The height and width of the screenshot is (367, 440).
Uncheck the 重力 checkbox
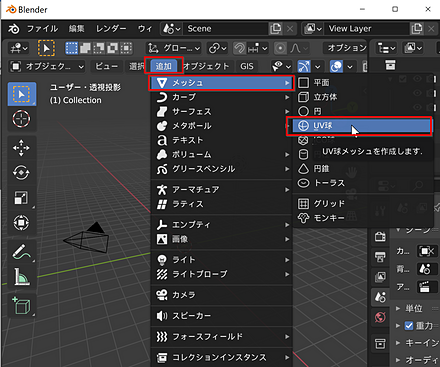[x=409, y=326]
